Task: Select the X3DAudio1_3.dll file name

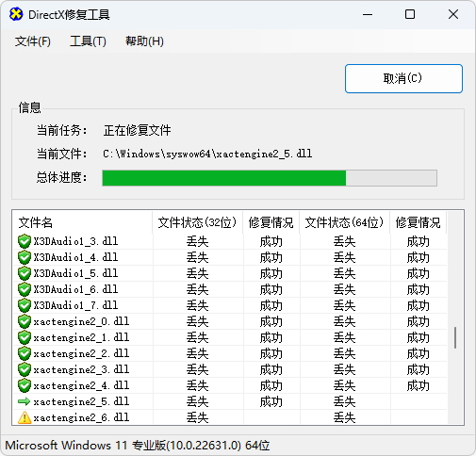Action: tap(75, 241)
